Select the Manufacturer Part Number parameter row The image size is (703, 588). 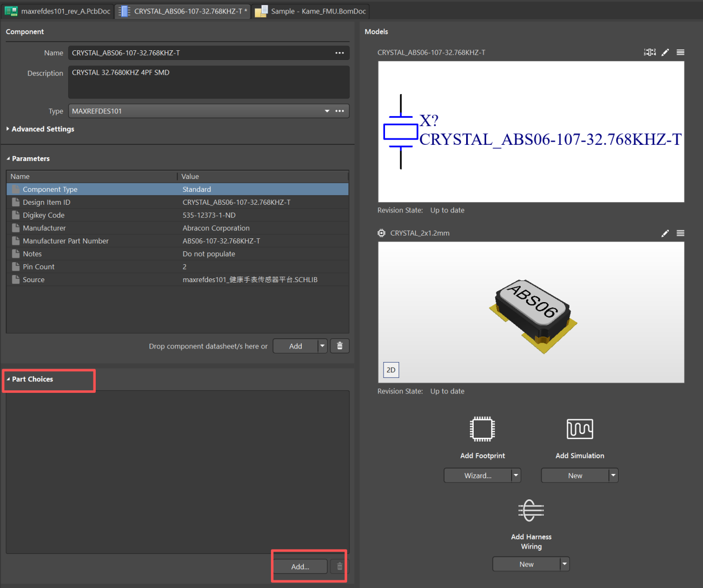point(177,241)
